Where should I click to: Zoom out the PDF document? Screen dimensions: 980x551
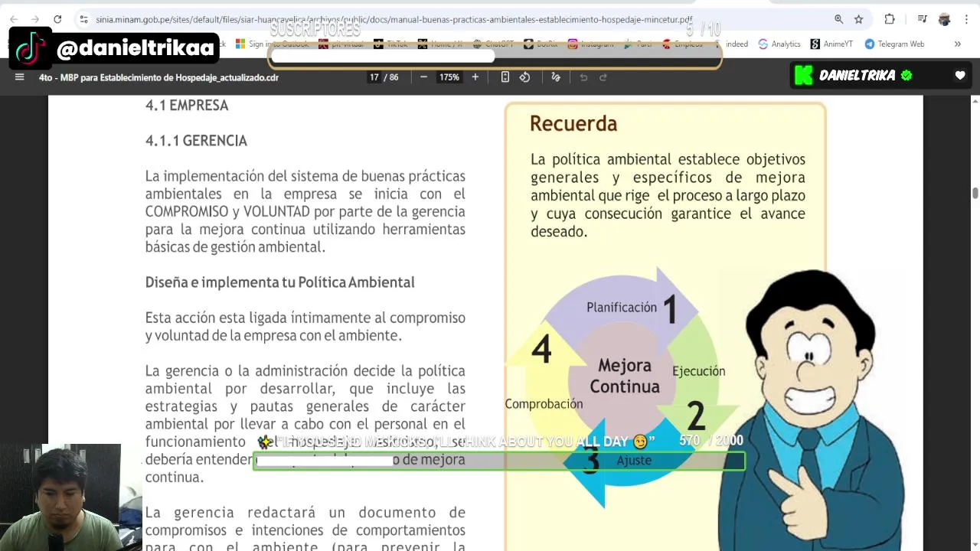coord(423,77)
